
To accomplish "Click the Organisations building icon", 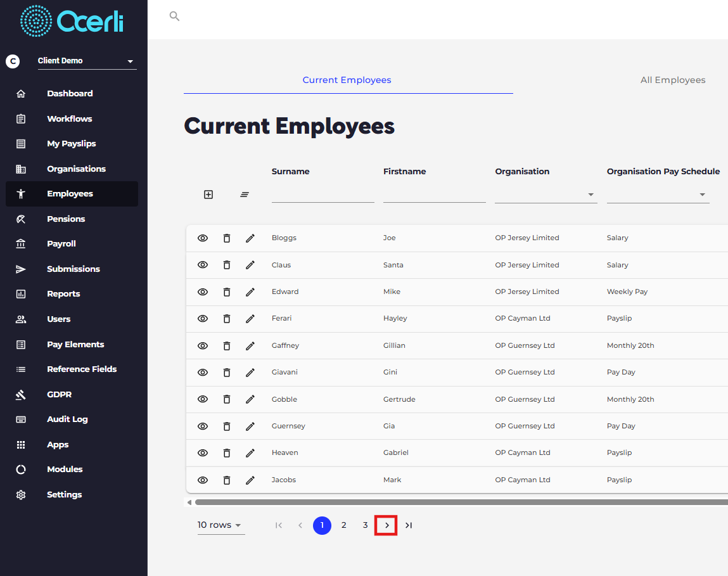I will pos(21,169).
